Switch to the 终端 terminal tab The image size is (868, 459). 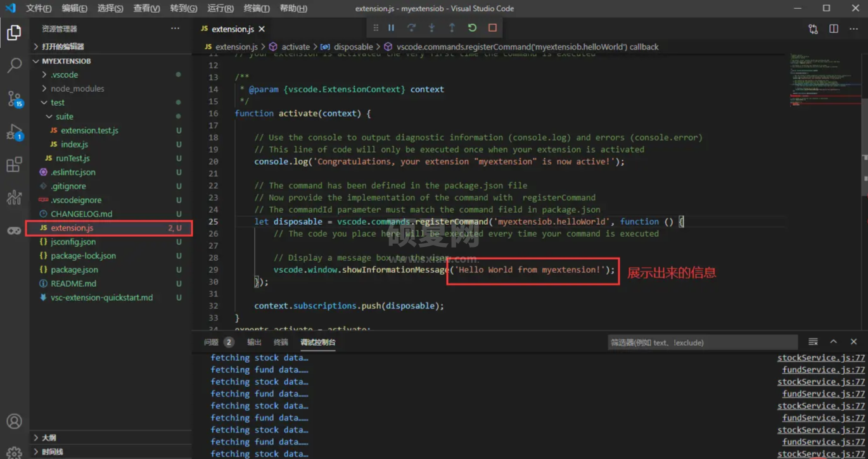(281, 342)
